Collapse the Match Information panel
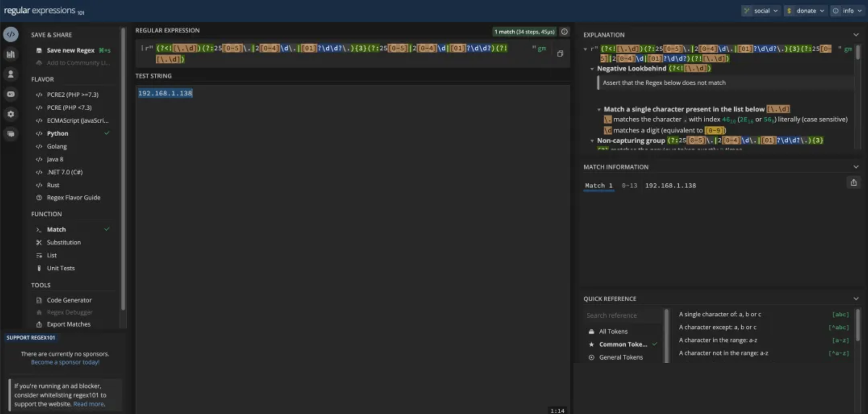868x414 pixels. point(856,167)
